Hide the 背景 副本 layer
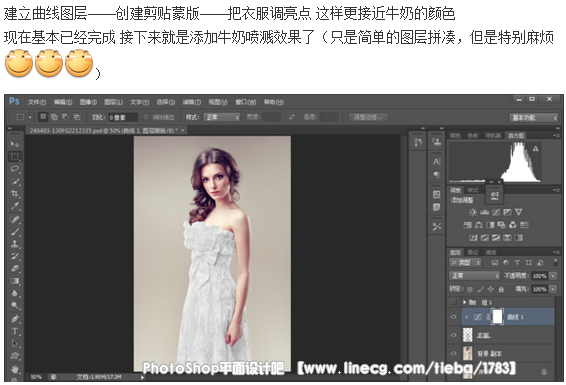 [454, 353]
